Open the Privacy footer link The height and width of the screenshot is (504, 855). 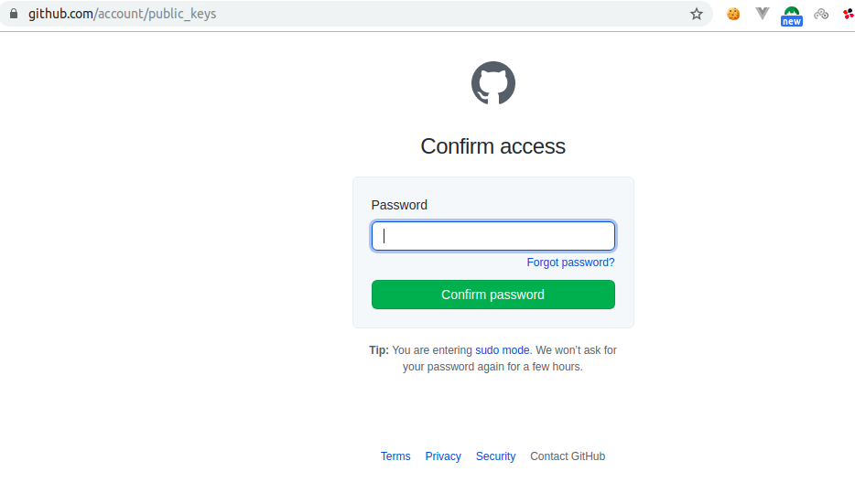pyautogui.click(x=443, y=456)
